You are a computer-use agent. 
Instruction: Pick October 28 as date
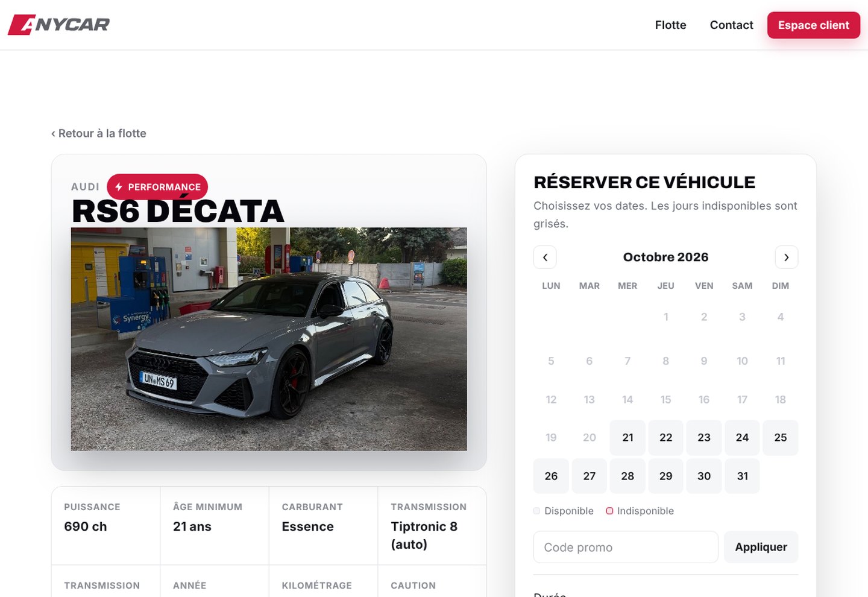(x=627, y=476)
